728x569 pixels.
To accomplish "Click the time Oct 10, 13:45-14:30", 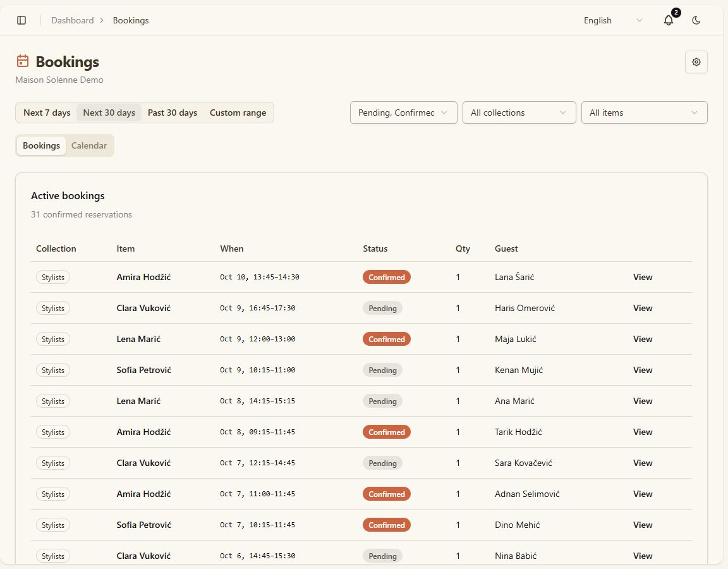I will coord(260,277).
